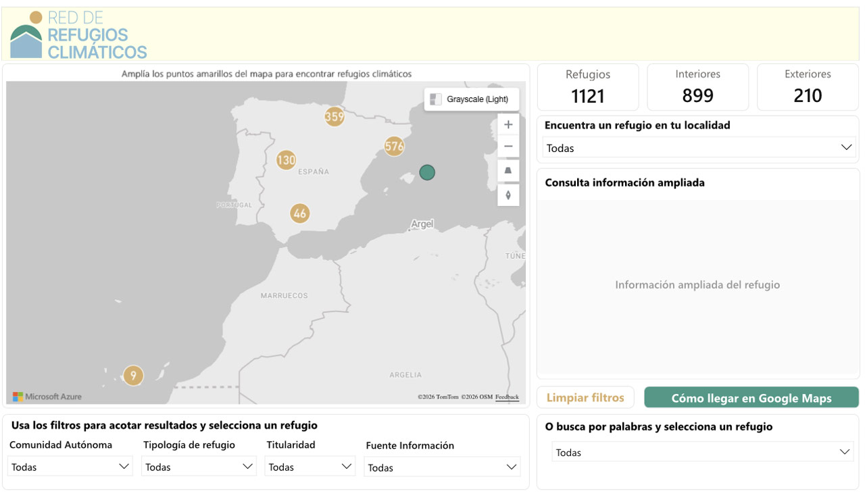Open the Titularidad dropdown
The width and height of the screenshot is (865, 504).
click(310, 466)
